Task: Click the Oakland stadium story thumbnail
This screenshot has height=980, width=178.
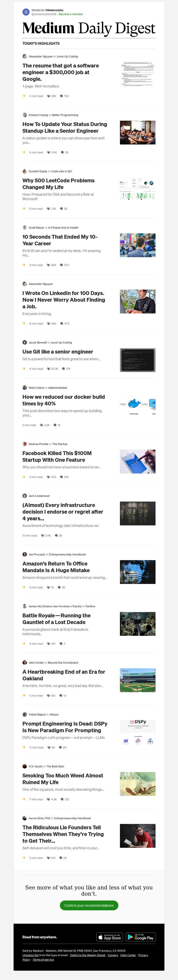Action: click(138, 680)
